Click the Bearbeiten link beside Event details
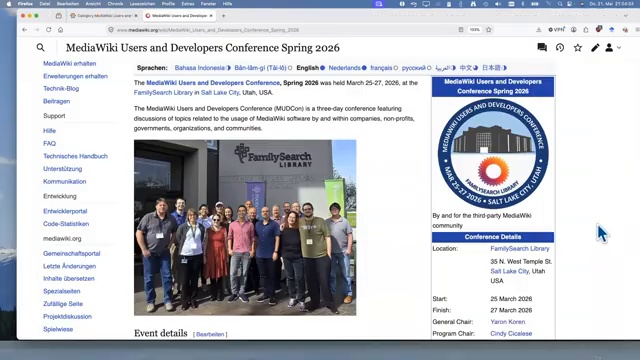Screen dimensions: 640x360 click(x=210, y=334)
